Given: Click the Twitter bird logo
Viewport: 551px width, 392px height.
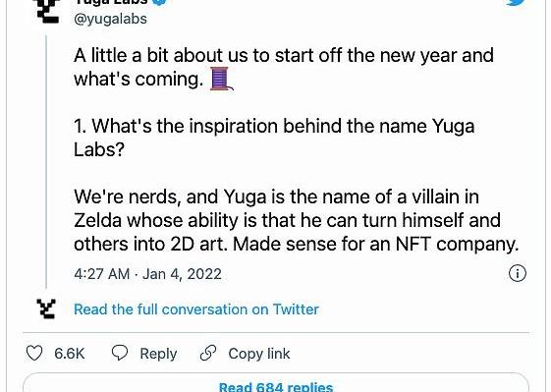Looking at the screenshot, I should point(516,3).
